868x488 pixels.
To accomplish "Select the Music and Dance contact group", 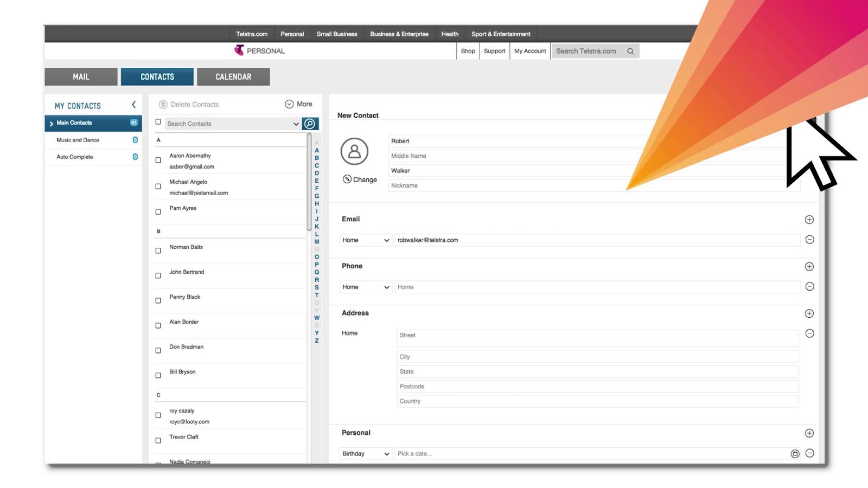I will (78, 139).
